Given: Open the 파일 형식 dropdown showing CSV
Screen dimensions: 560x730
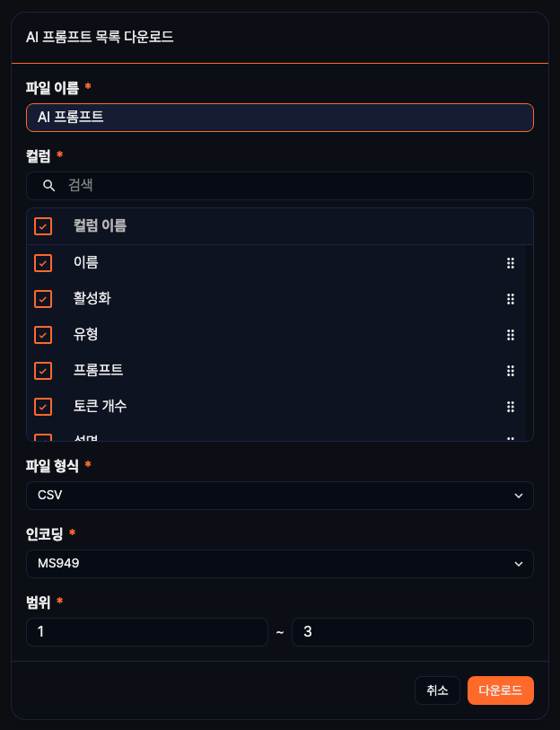Looking at the screenshot, I should pyautogui.click(x=279, y=495).
